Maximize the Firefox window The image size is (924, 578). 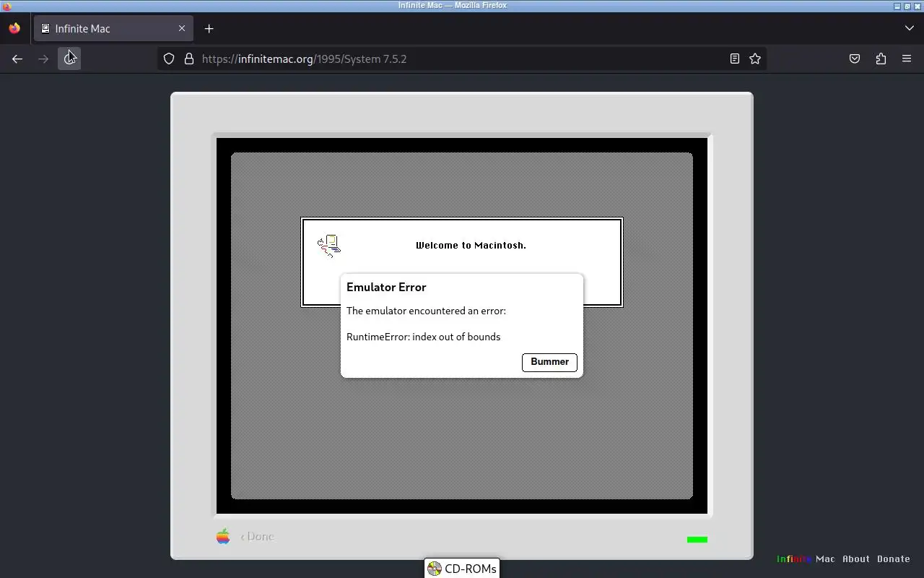907,6
